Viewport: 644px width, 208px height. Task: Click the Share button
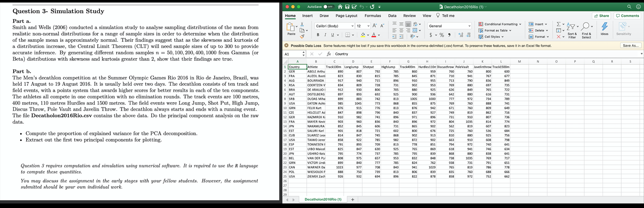click(601, 16)
